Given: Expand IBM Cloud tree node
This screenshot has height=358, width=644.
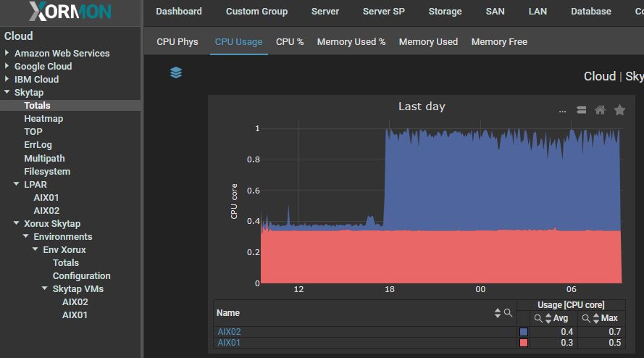Looking at the screenshot, I should (7, 79).
